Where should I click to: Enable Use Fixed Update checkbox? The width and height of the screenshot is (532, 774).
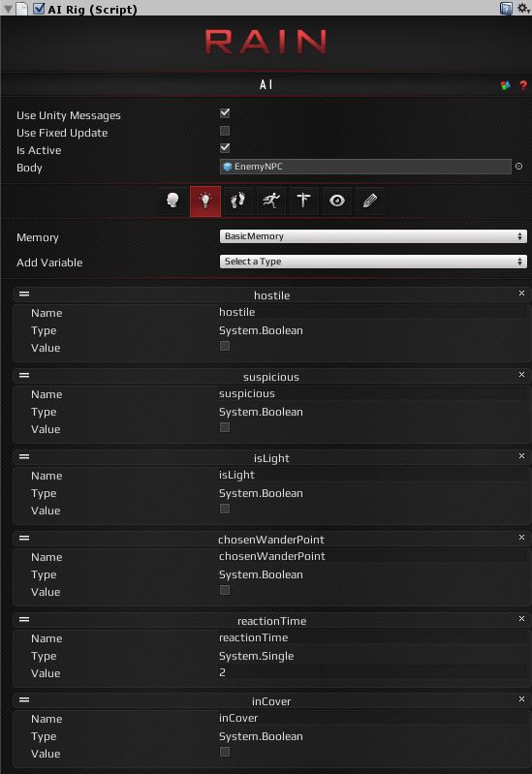[225, 131]
